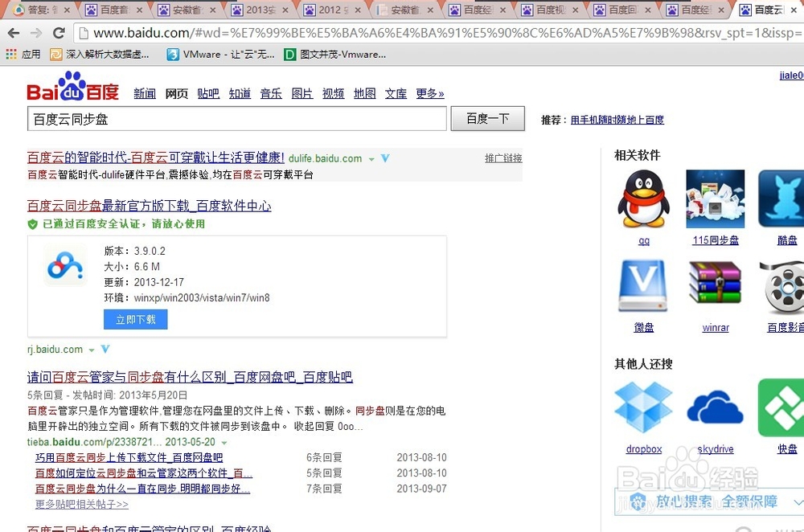The image size is (804, 532).
Task: Click the 115同步盘 software thumbnail
Action: (716, 198)
